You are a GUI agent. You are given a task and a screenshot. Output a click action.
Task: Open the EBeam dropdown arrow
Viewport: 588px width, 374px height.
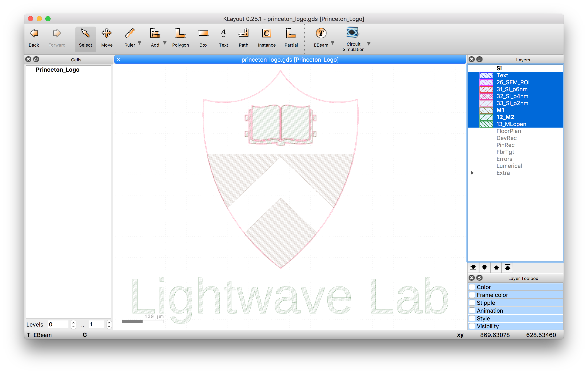pyautogui.click(x=333, y=43)
